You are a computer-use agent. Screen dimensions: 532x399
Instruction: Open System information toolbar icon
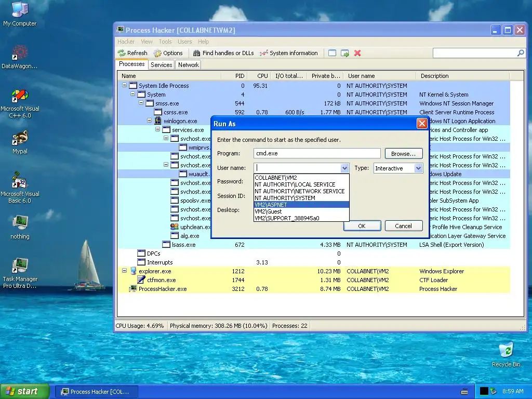coord(263,53)
